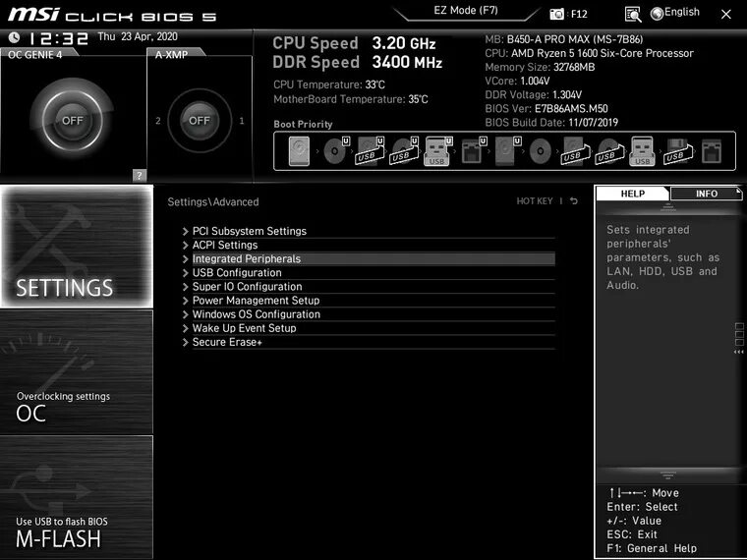
Task: Select the UEFI USB key boot device
Action: coord(437,151)
